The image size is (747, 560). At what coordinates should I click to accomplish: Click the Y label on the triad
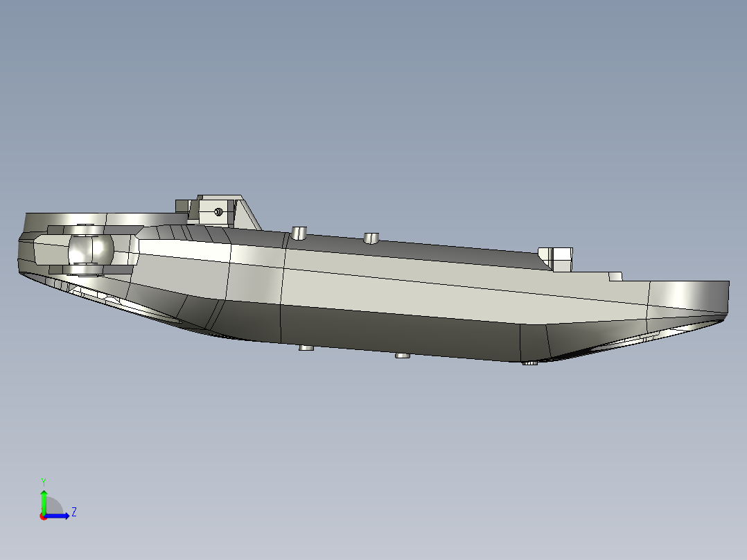point(44,482)
